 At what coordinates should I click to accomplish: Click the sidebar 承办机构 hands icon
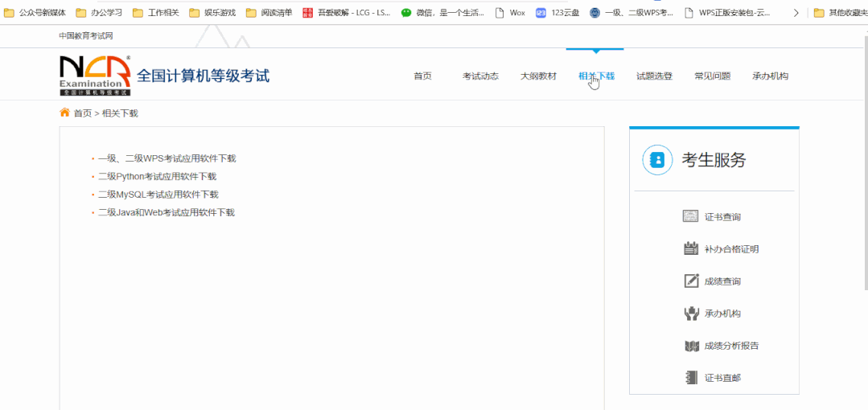tap(691, 314)
